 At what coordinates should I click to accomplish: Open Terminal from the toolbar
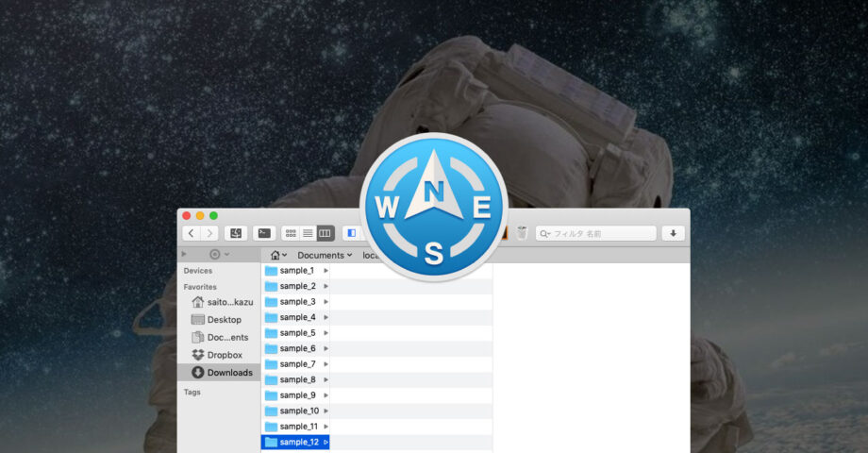tap(264, 233)
